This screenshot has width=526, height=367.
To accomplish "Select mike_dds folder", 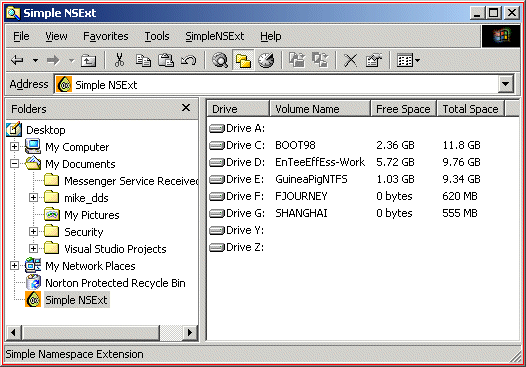I will tap(86, 198).
